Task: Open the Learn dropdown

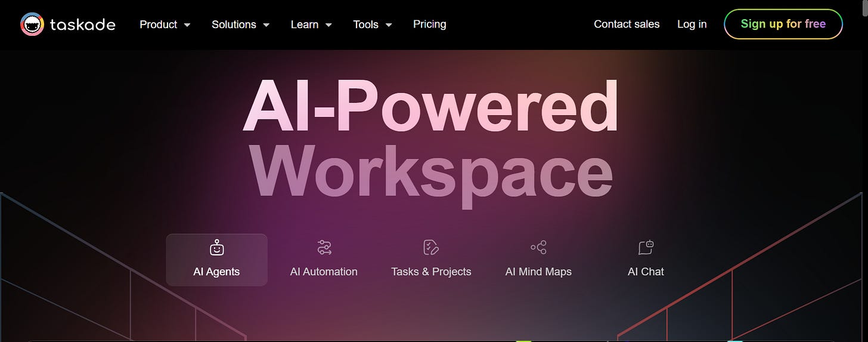Action: (x=311, y=24)
